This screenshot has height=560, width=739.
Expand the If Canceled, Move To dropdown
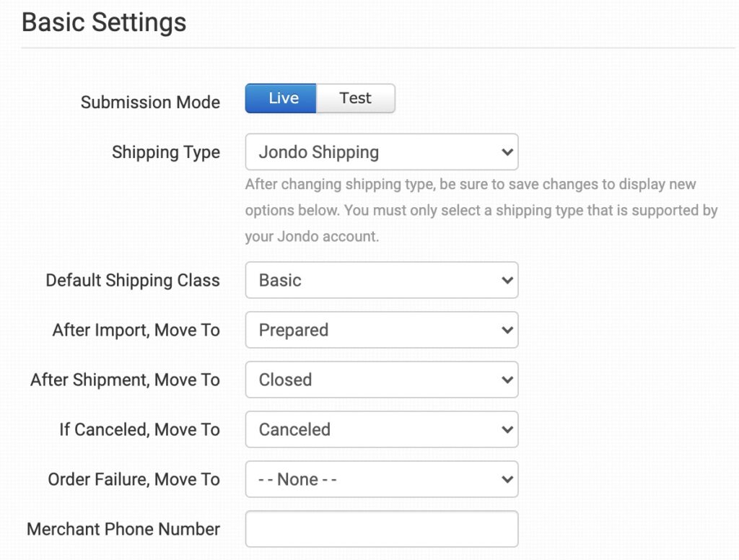[x=381, y=429]
